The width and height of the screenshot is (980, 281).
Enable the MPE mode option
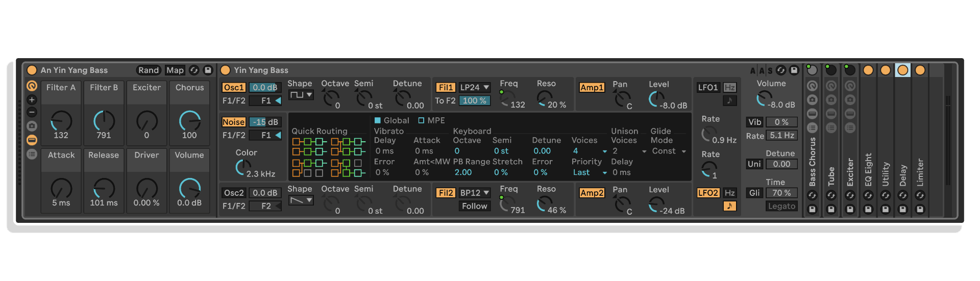[422, 120]
